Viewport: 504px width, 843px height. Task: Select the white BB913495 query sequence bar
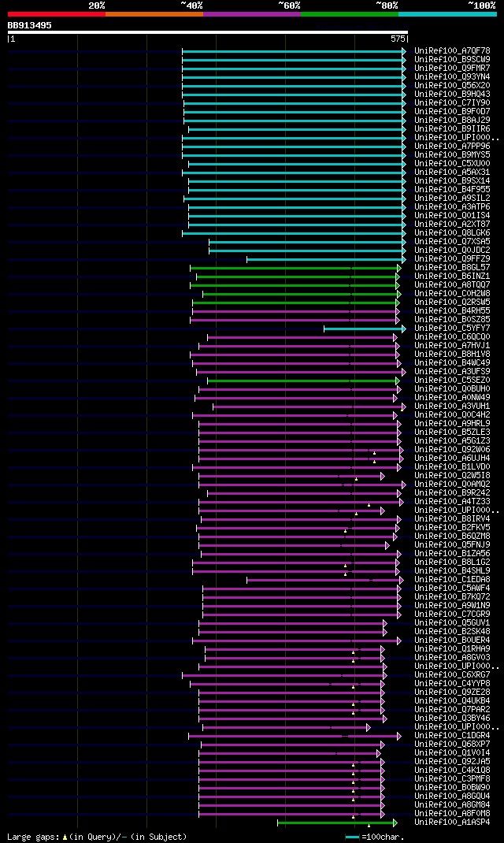[207, 32]
